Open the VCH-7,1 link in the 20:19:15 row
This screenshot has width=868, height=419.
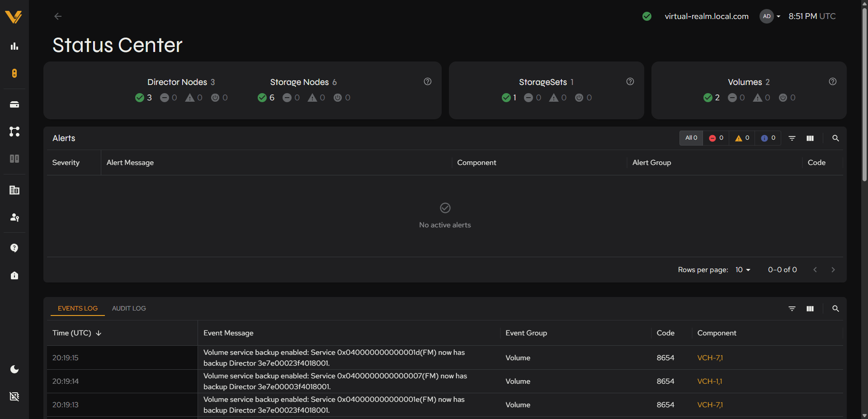click(x=710, y=358)
